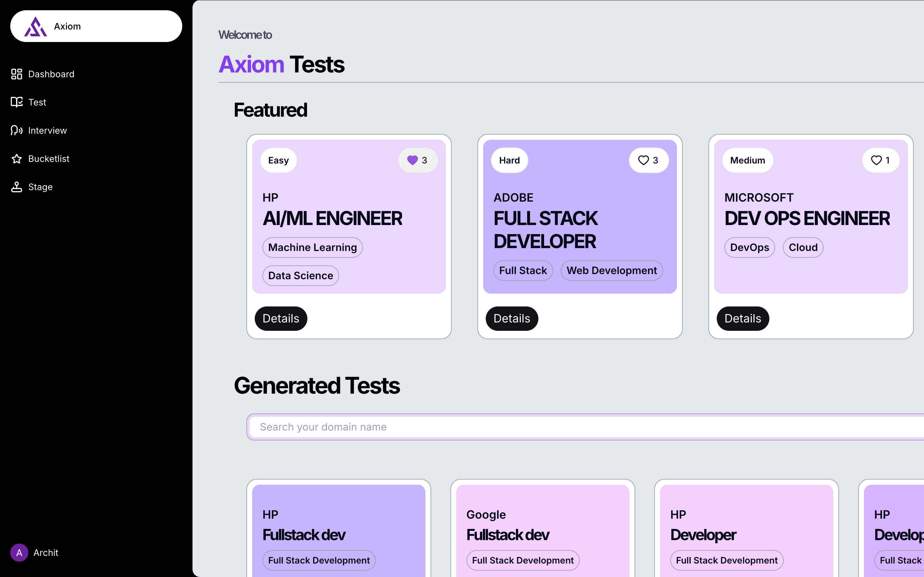The width and height of the screenshot is (924, 577).
Task: Go to the Interview section
Action: 47,130
